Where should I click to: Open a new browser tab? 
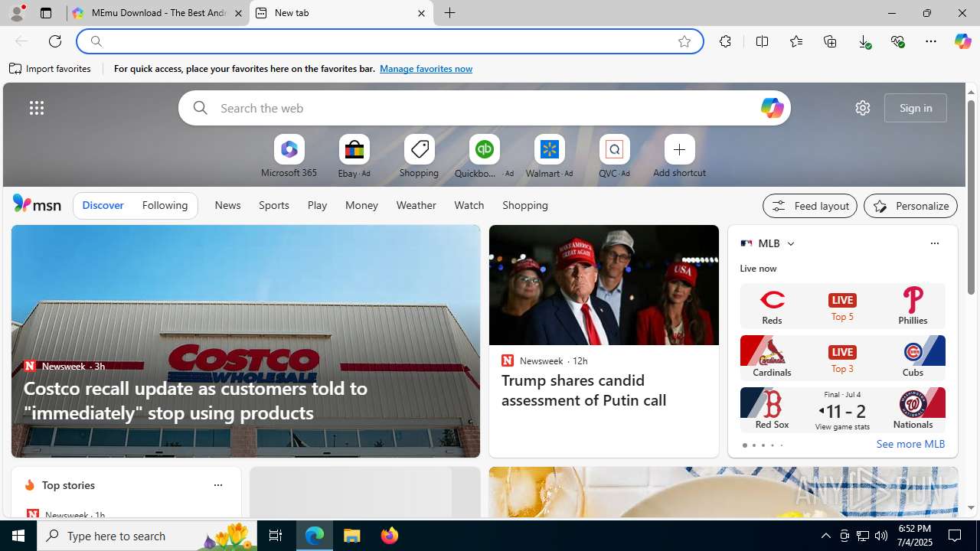pos(449,13)
